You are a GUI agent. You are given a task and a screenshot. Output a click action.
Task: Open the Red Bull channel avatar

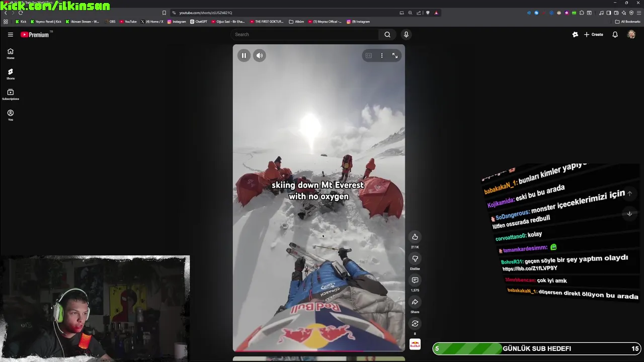click(415, 345)
